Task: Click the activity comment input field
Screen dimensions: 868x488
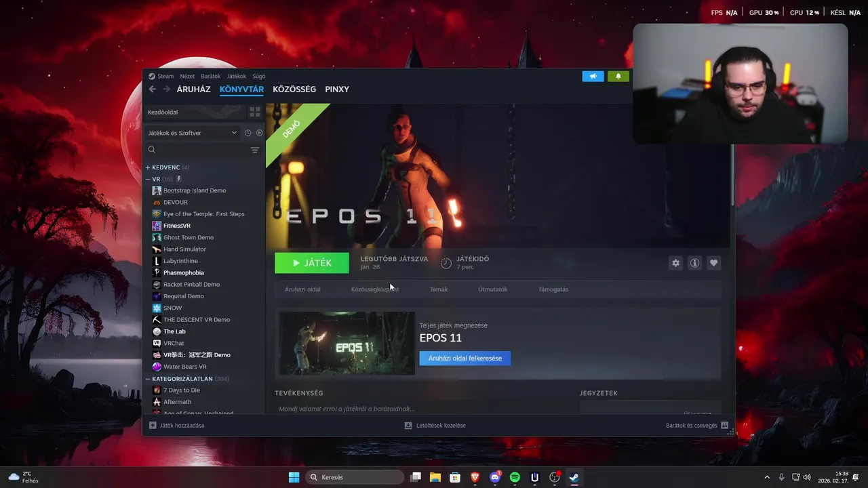Action: pyautogui.click(x=420, y=409)
